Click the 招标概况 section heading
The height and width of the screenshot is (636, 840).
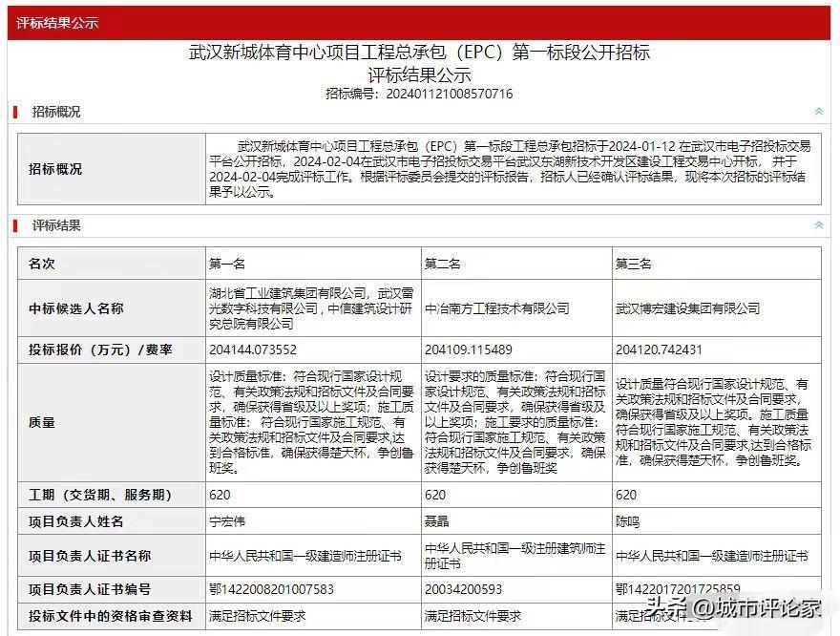coord(56,112)
